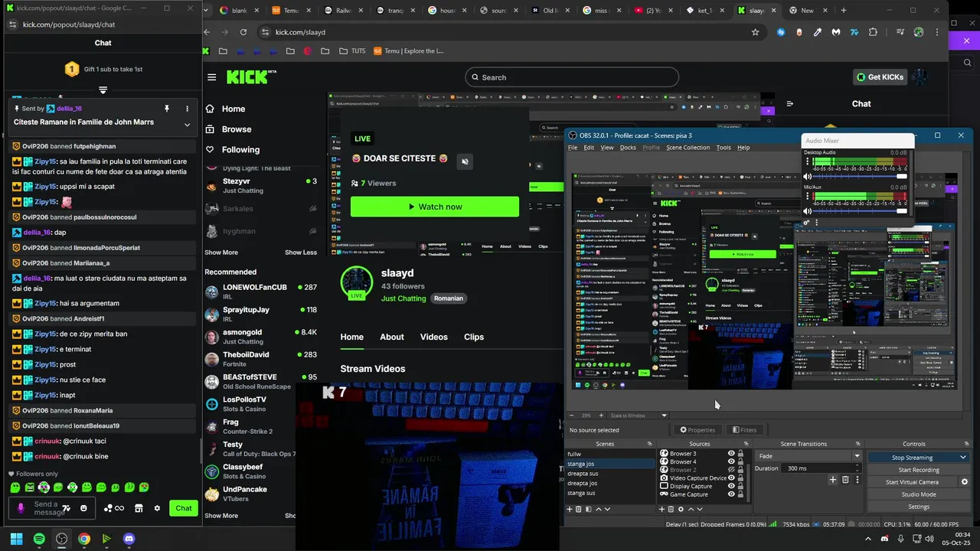Adjust the Mic/Aux volume slider
Viewport: 980px width, 551px height.
tap(861, 211)
